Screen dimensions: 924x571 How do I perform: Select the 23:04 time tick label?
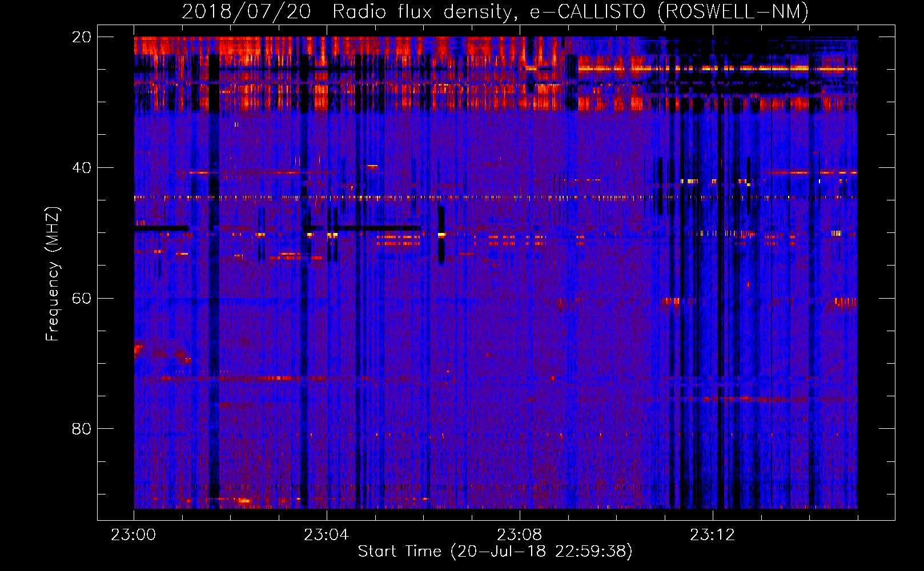pos(327,535)
